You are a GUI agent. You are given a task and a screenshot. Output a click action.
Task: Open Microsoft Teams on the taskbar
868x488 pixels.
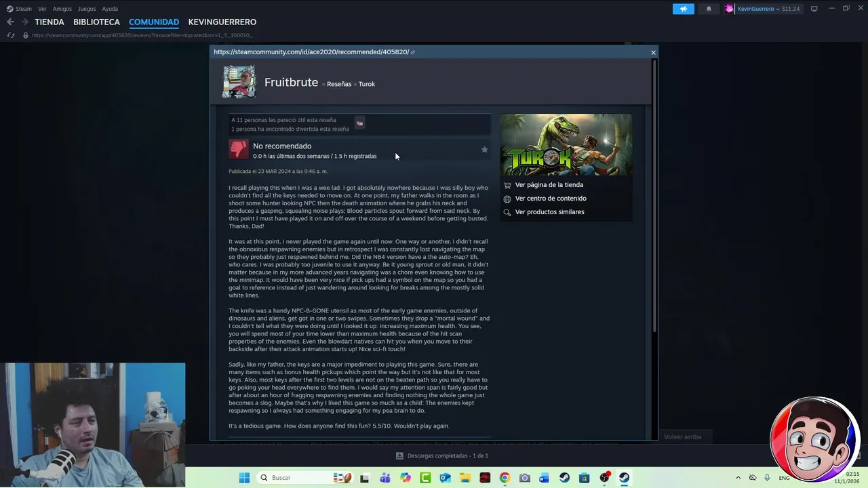click(x=385, y=478)
